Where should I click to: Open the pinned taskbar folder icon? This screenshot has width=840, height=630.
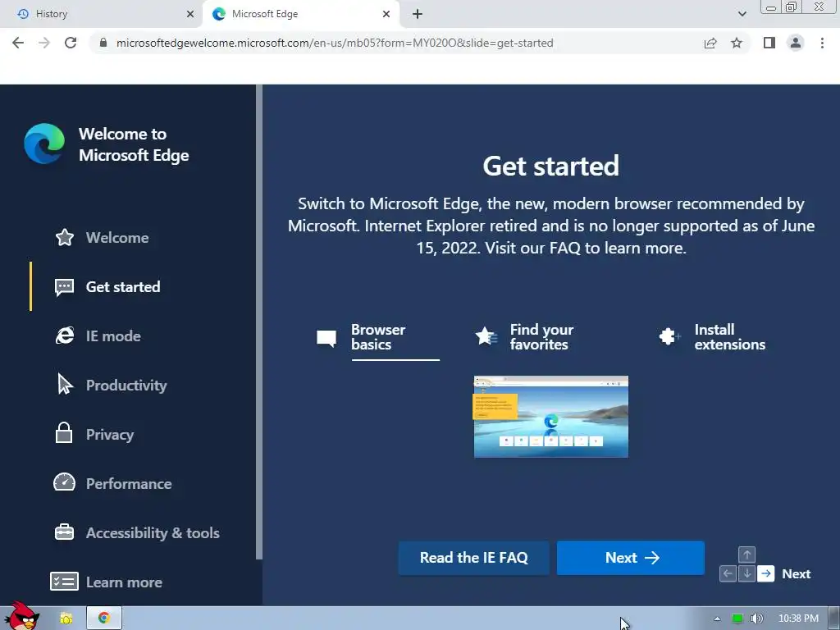coord(66,619)
